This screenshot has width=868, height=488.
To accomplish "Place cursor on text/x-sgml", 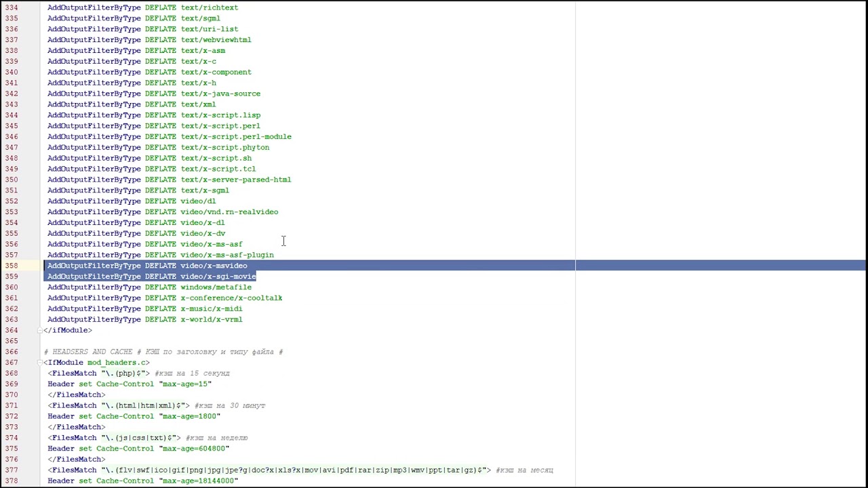I will [205, 190].
